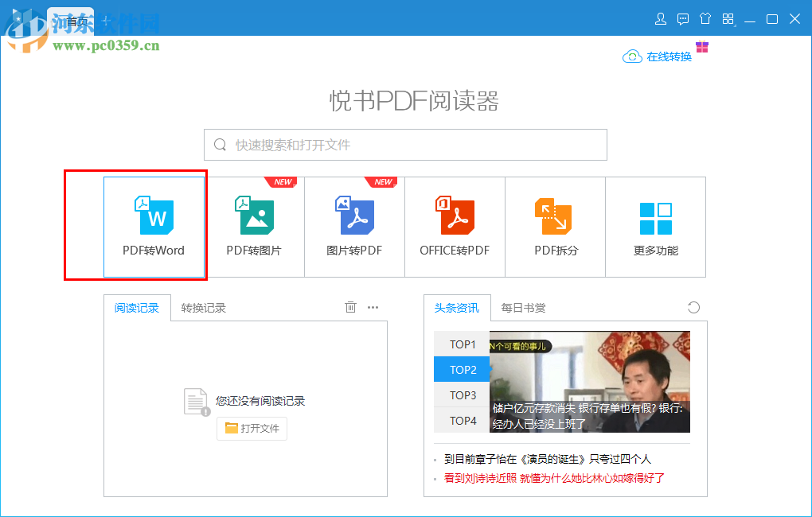The image size is (812, 517).
Task: Click the user account icon
Action: tap(661, 19)
